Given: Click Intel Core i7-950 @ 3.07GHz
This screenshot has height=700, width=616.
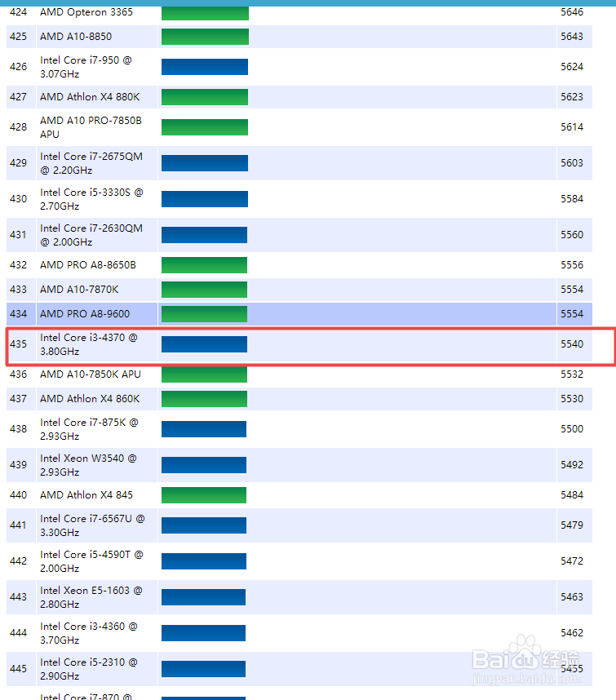Looking at the screenshot, I should tap(86, 67).
